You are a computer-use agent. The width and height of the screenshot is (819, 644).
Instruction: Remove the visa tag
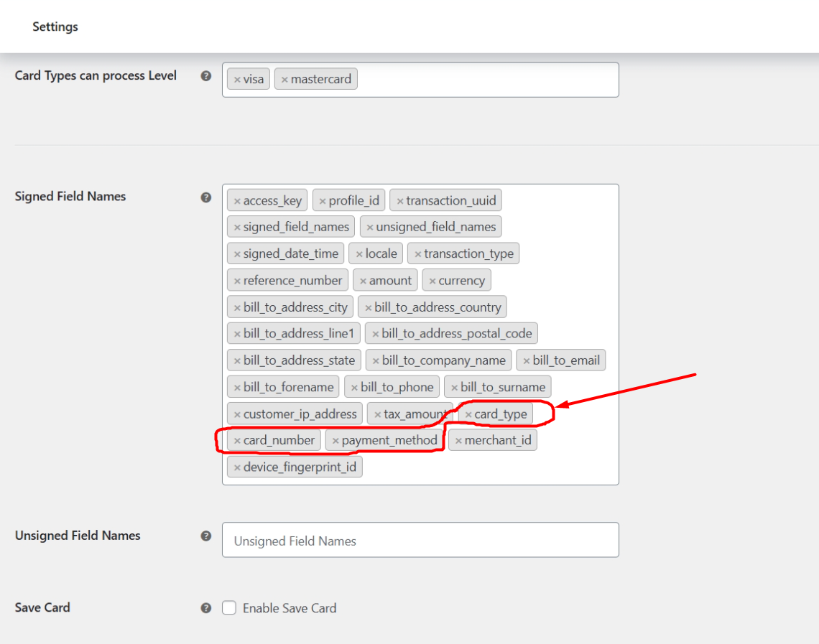[x=237, y=80]
